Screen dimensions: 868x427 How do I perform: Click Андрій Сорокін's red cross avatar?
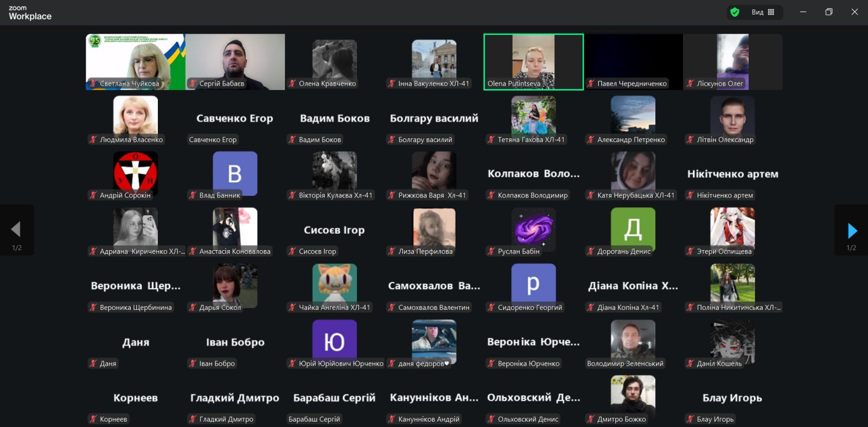click(135, 173)
